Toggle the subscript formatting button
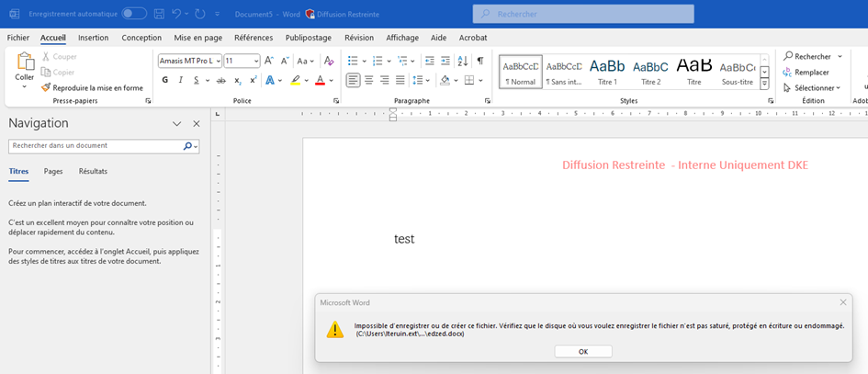 tap(237, 81)
